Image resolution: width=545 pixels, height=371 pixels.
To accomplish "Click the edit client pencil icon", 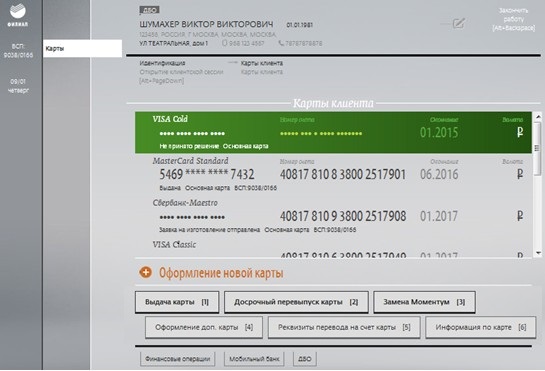I will [459, 23].
